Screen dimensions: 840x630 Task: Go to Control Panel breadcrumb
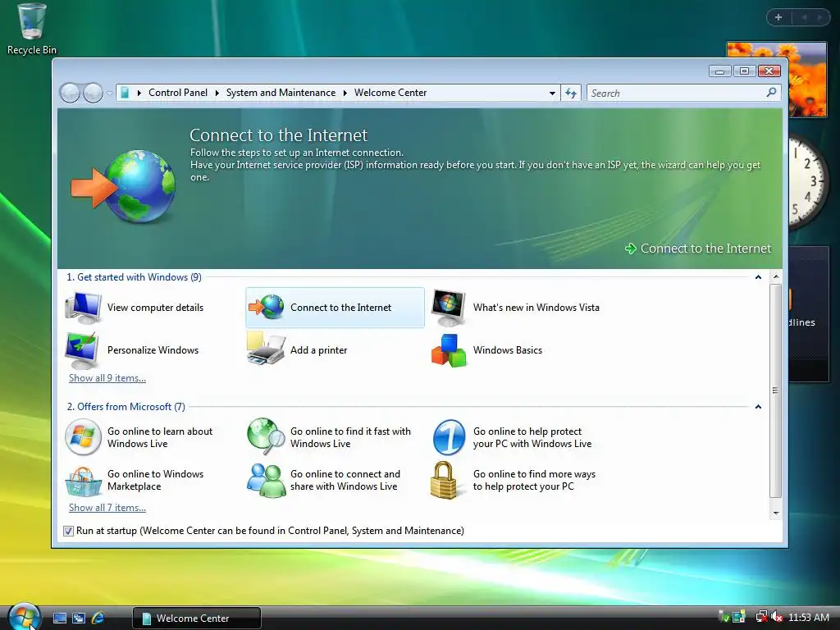[x=178, y=93]
